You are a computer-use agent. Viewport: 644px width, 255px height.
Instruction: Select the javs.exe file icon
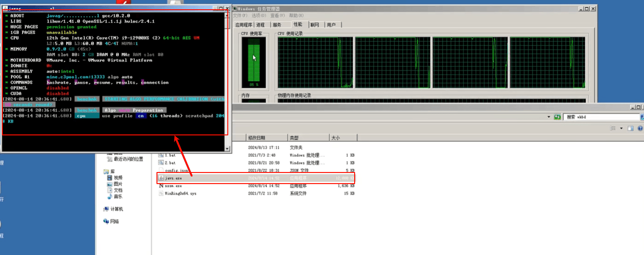click(161, 178)
